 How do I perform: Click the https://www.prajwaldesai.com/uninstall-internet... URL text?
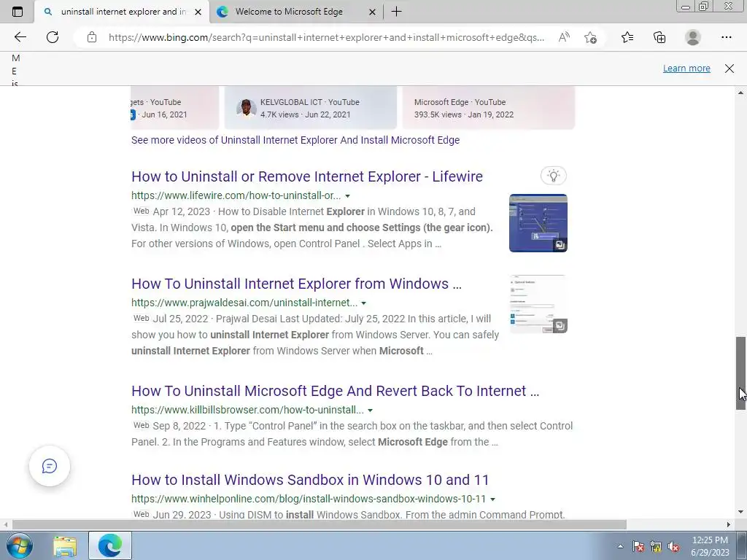[244, 303]
